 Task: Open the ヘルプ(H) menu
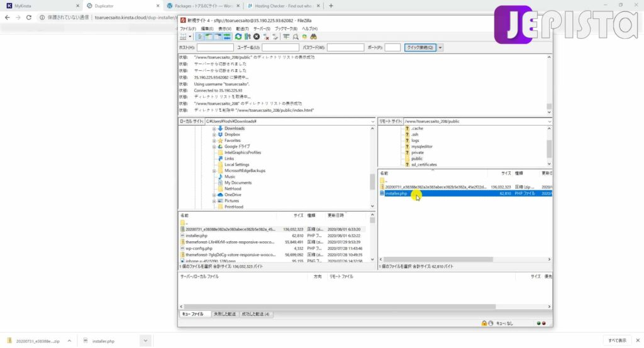click(x=309, y=29)
